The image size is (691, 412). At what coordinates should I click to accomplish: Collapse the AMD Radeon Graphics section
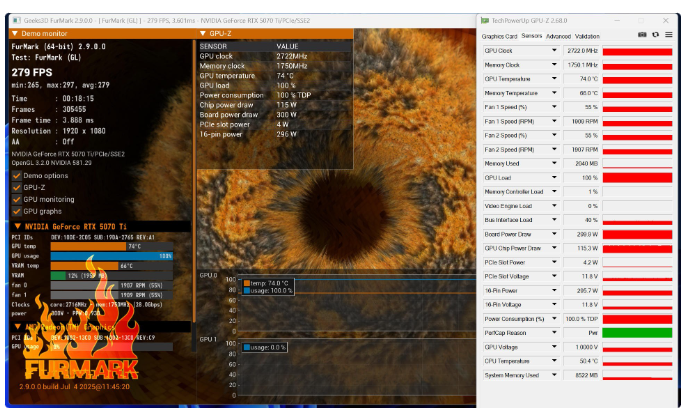[x=18, y=327]
